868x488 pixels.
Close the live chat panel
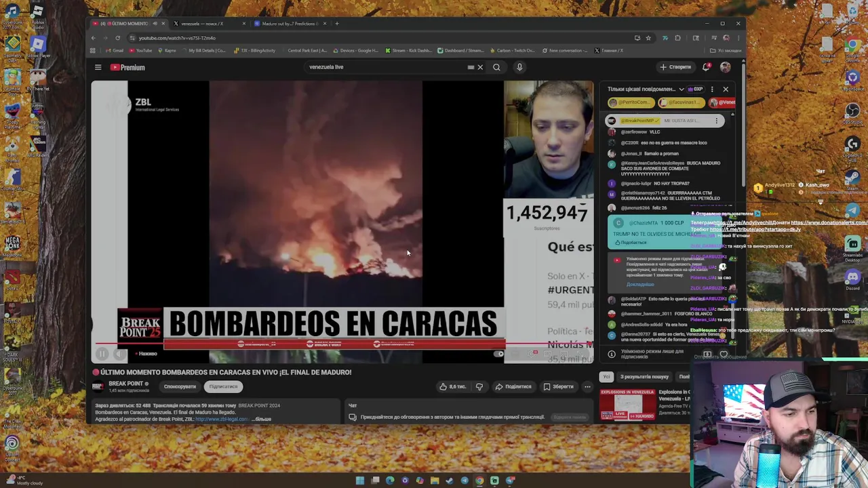pos(726,89)
